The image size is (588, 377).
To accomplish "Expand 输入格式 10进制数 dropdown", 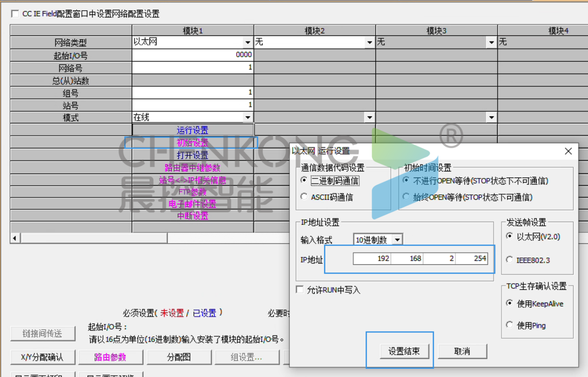I will point(397,240).
